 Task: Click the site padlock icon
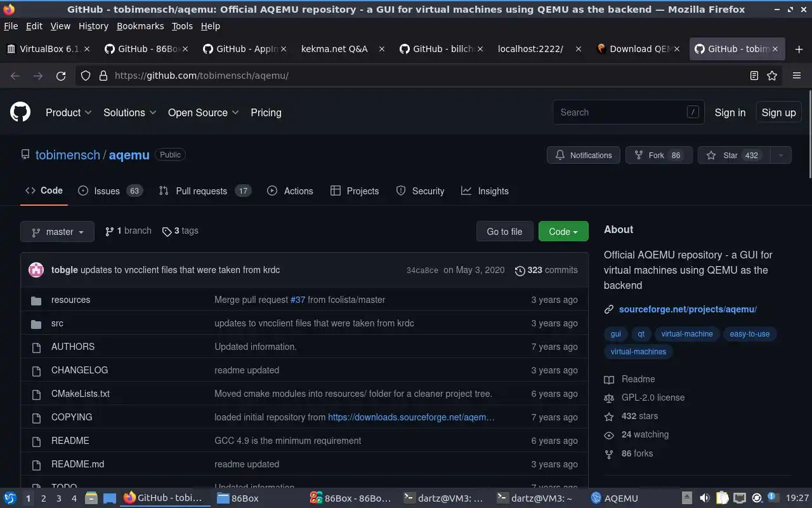pos(103,76)
